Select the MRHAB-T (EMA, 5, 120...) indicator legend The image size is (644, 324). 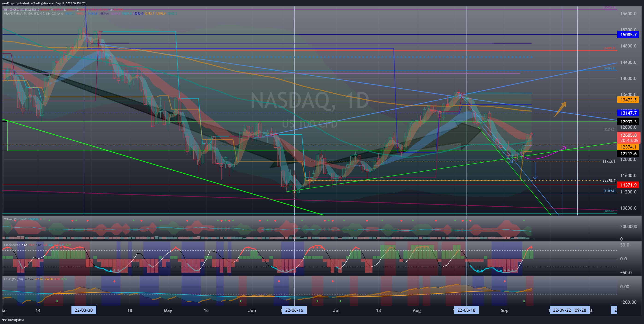(x=30, y=14)
